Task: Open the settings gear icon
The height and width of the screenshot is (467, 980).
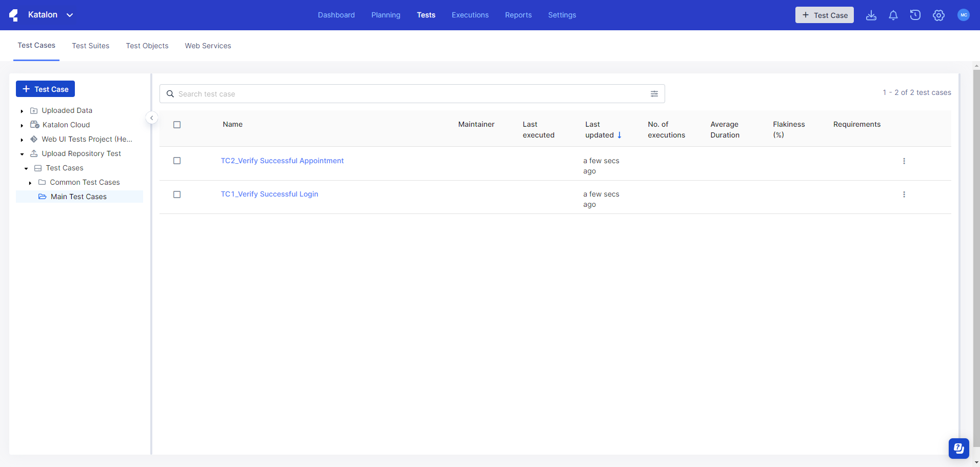Action: pyautogui.click(x=938, y=15)
